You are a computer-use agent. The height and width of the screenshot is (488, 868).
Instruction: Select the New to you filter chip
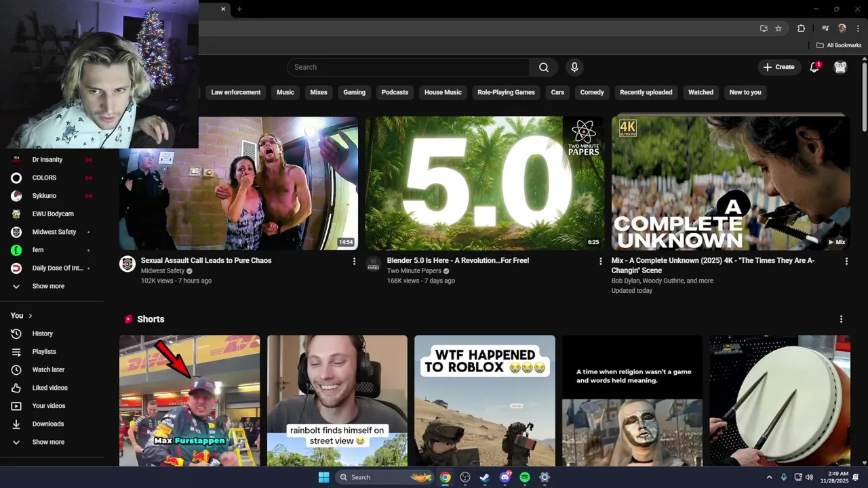tap(745, 92)
